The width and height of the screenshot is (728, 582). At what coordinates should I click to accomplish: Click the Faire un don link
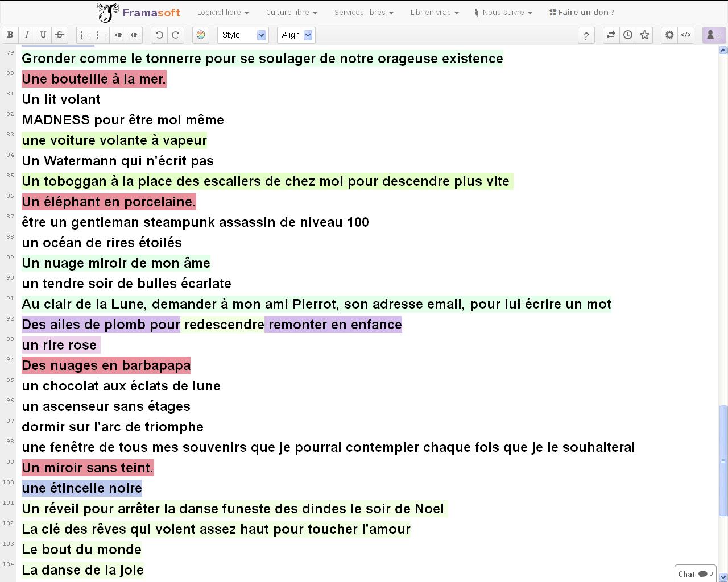[x=582, y=13]
